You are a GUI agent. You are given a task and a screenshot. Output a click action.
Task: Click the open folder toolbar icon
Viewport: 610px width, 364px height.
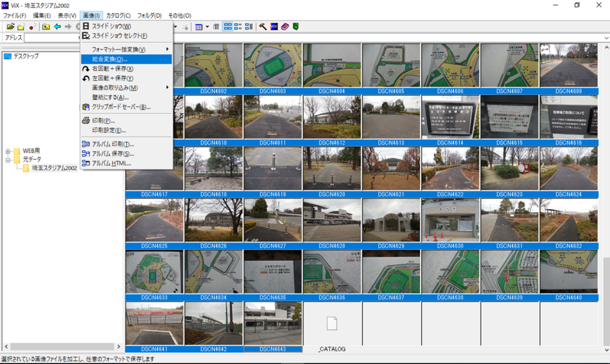click(x=11, y=26)
